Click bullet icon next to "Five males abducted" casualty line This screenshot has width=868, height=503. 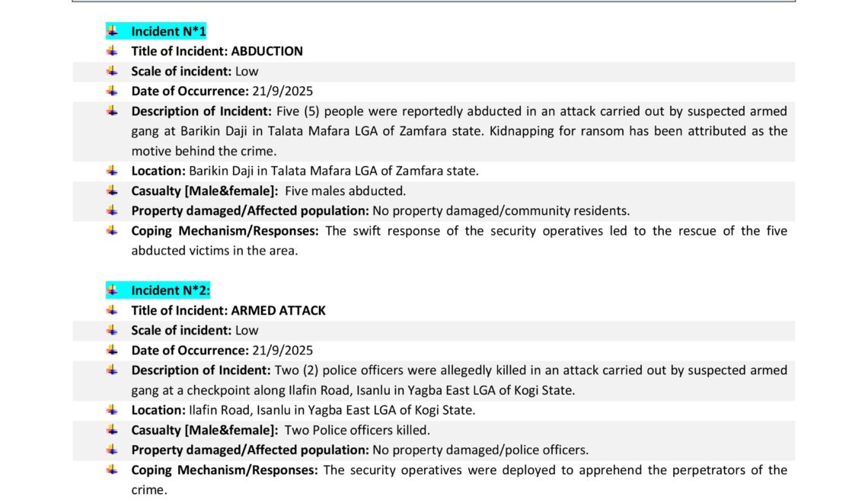(112, 191)
